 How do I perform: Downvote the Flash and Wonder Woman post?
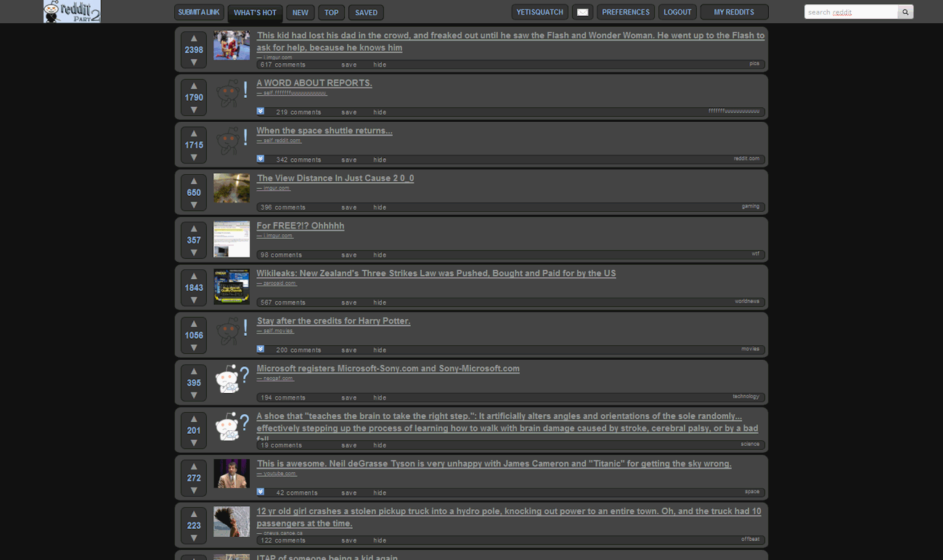(194, 62)
